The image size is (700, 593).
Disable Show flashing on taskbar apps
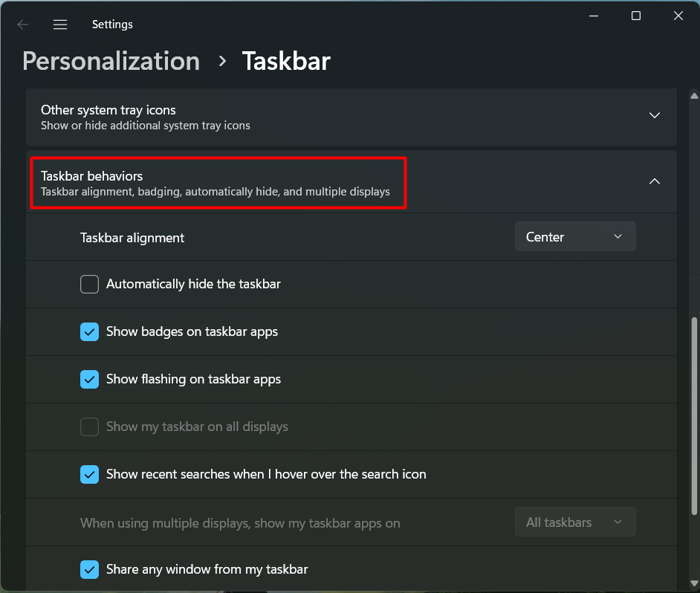point(90,379)
